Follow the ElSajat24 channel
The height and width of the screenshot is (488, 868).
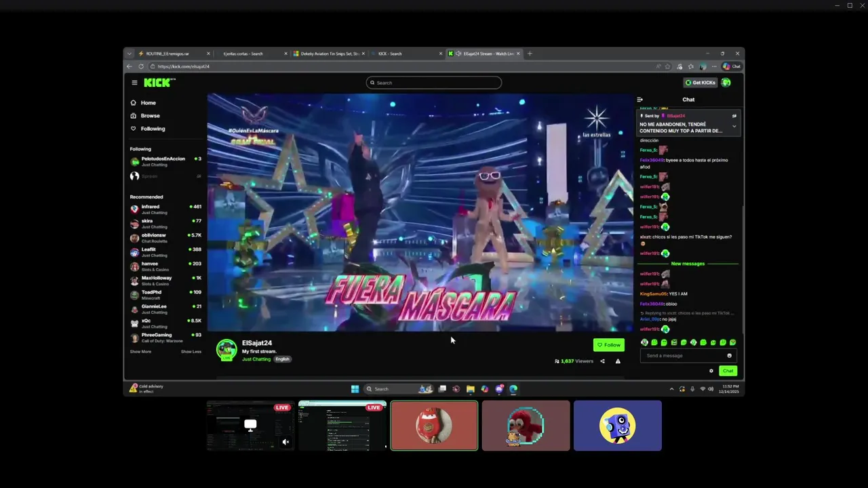click(608, 345)
